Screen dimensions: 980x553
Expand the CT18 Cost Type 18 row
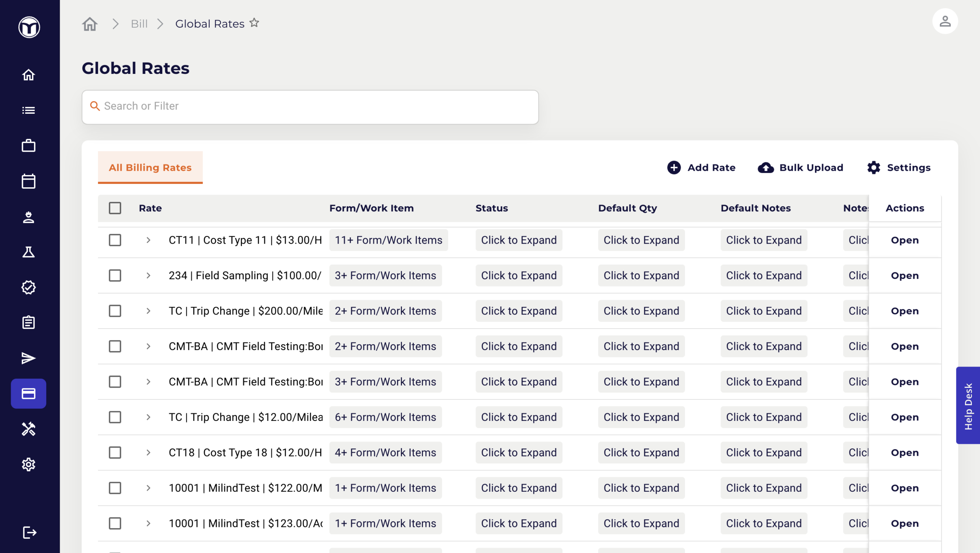click(x=149, y=453)
